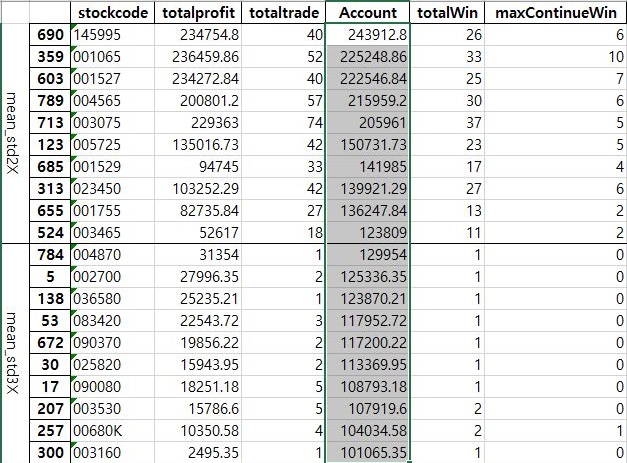627x463 pixels.
Task: Select the maxContinueWin column header
Action: click(x=555, y=13)
